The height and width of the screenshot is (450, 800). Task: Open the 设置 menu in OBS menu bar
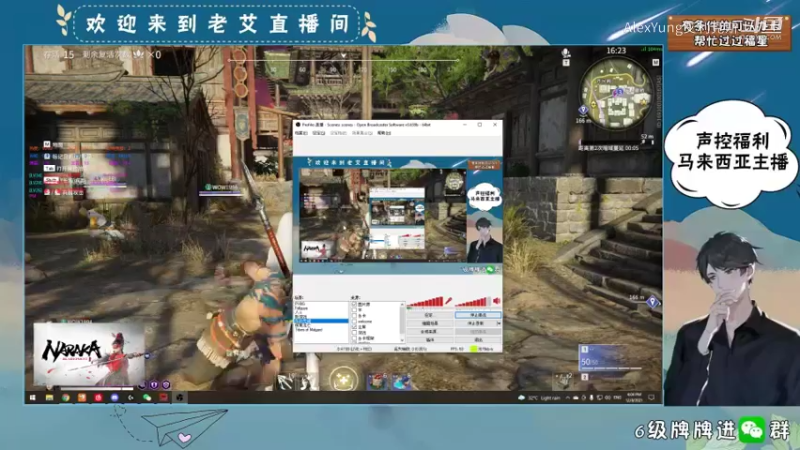pos(318,133)
